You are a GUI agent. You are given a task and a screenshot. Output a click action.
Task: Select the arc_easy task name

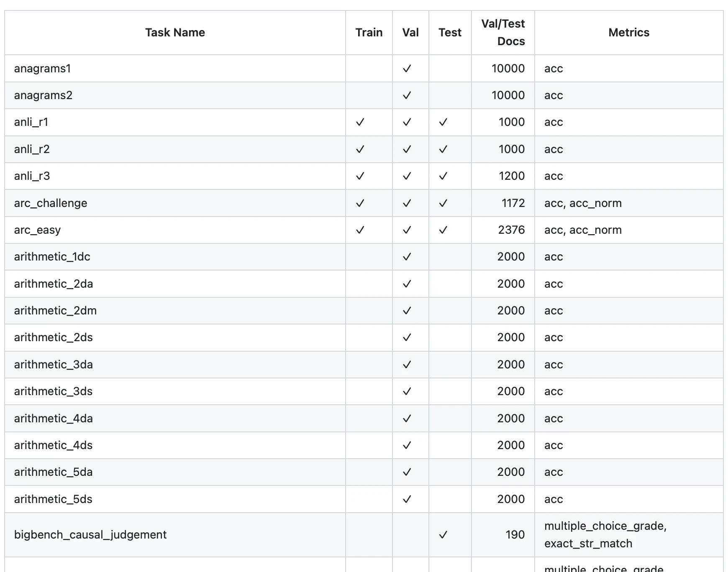[38, 230]
